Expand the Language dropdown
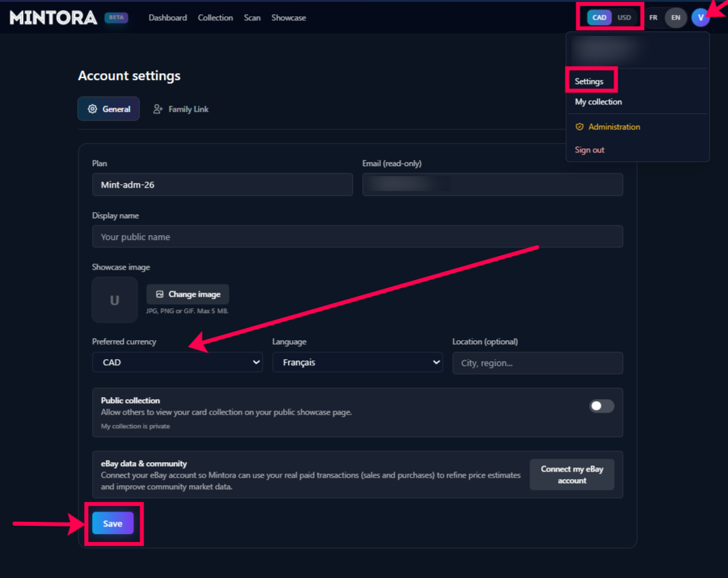This screenshot has width=728, height=578. click(357, 363)
